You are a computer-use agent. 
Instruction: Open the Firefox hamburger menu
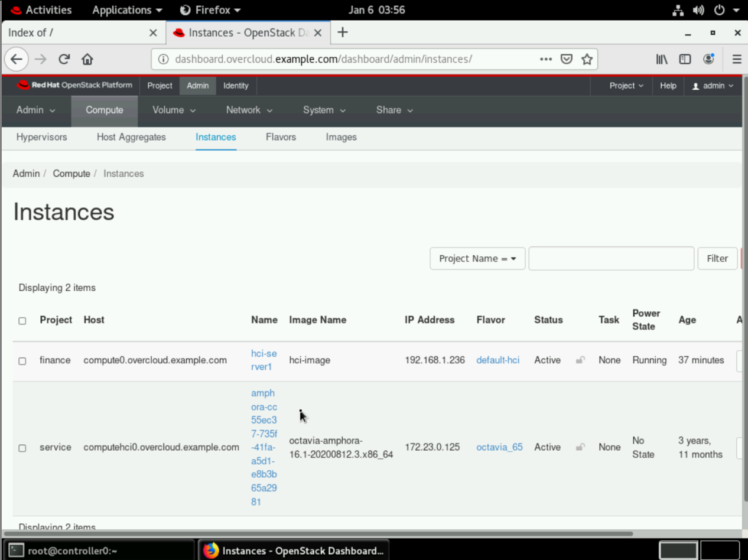737,59
